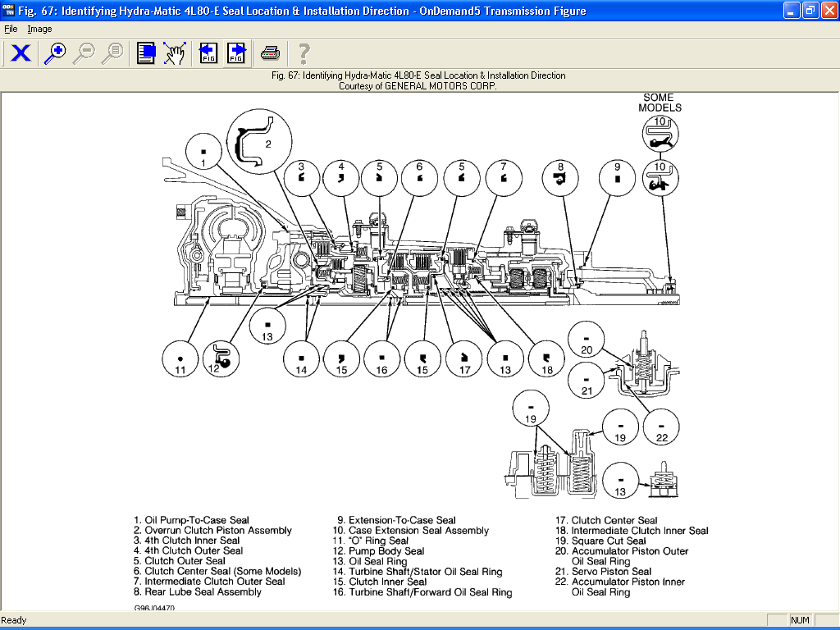Click legend entry '14. Turbine Shaft/Stator Oil Seal Ring'

click(418, 572)
